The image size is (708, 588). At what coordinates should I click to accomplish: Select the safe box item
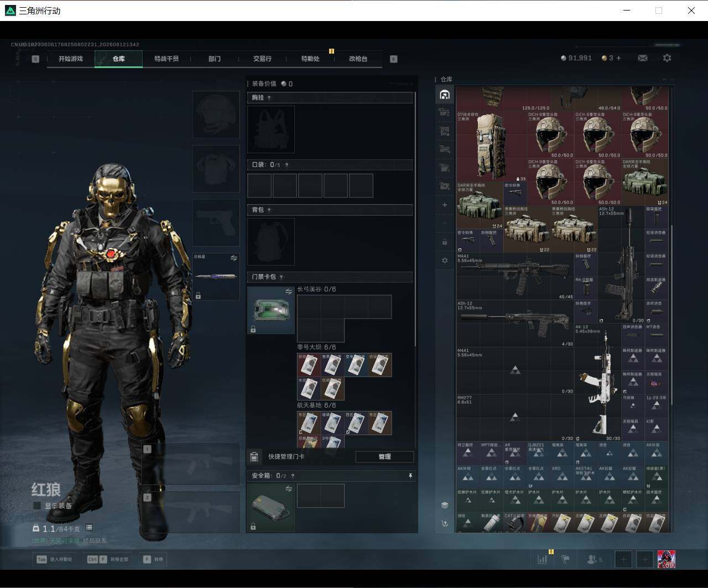pos(271,508)
